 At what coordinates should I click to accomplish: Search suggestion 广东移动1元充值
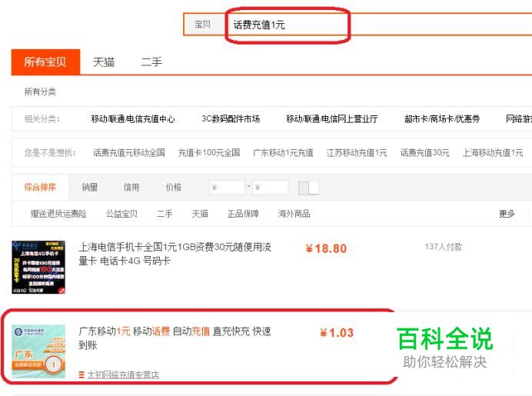coord(284,153)
